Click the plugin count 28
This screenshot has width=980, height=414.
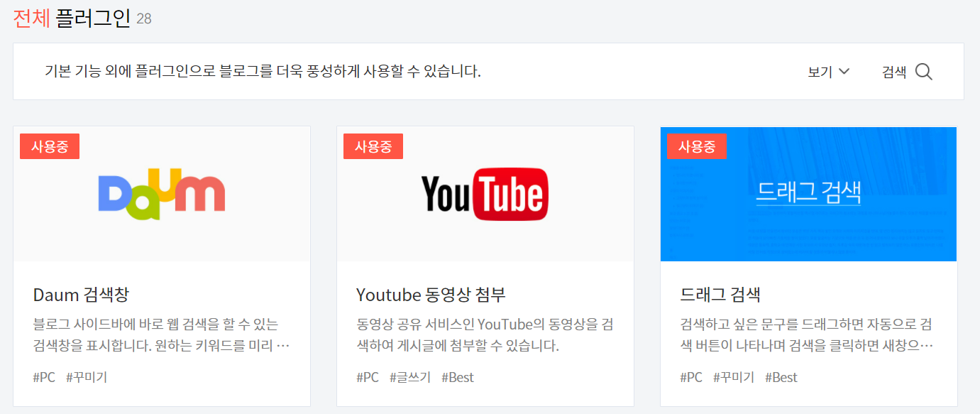144,19
